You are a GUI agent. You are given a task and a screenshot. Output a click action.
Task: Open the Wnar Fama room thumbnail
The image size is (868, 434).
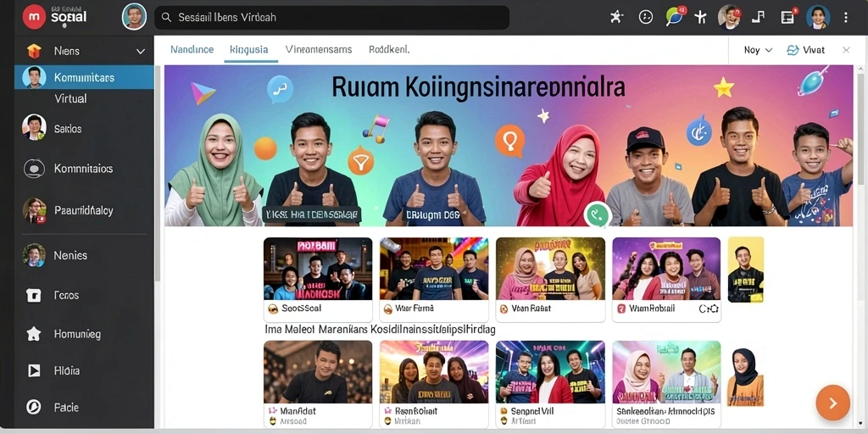tap(434, 269)
